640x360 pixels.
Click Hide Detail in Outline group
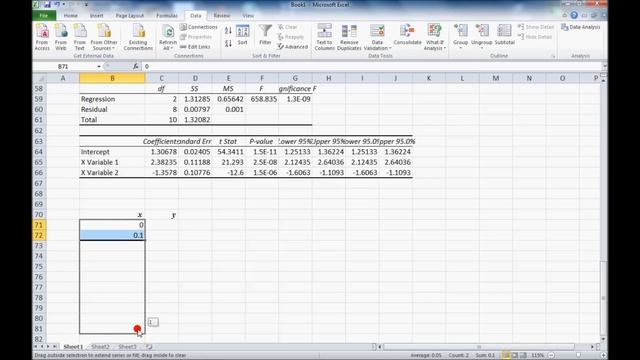tap(535, 37)
